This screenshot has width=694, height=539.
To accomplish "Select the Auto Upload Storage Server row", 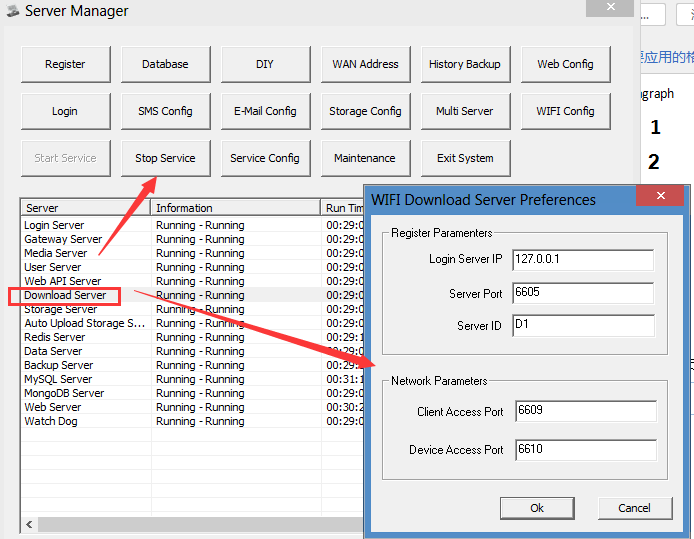I will [193, 323].
